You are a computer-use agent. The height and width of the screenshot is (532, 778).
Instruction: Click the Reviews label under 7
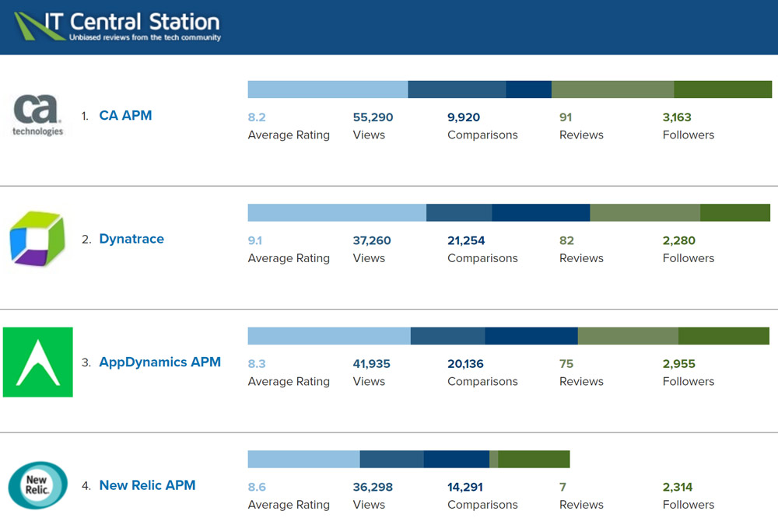[581, 505]
